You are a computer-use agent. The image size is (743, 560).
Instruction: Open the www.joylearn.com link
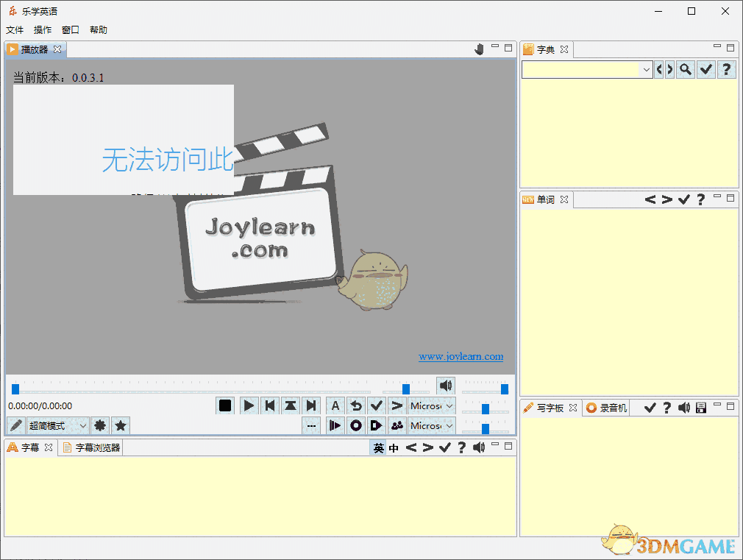pyautogui.click(x=461, y=356)
